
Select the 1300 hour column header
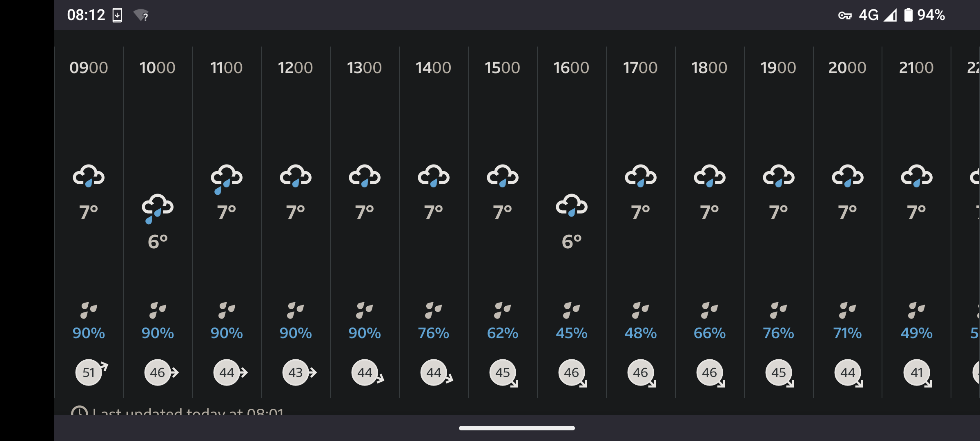(x=364, y=67)
